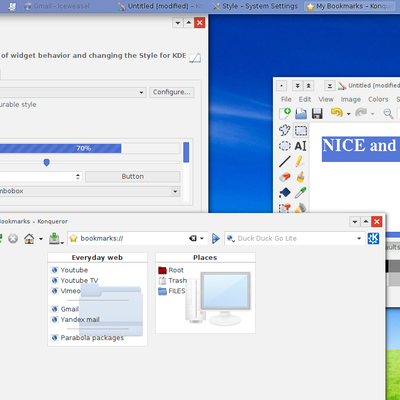This screenshot has height=400, width=400.
Task: Open the Gmail bookmark
Action: point(65,309)
